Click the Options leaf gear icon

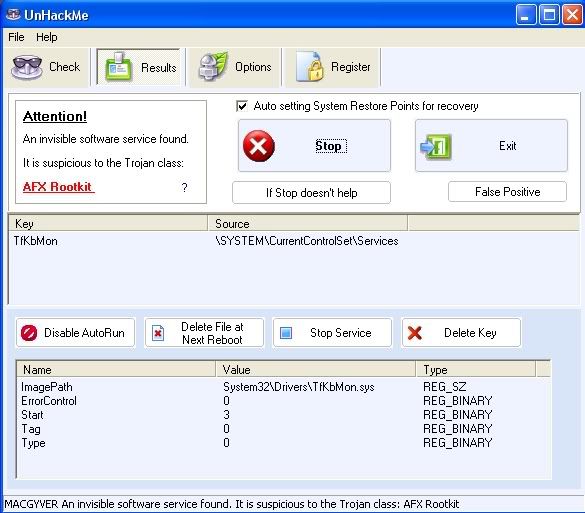click(x=213, y=66)
